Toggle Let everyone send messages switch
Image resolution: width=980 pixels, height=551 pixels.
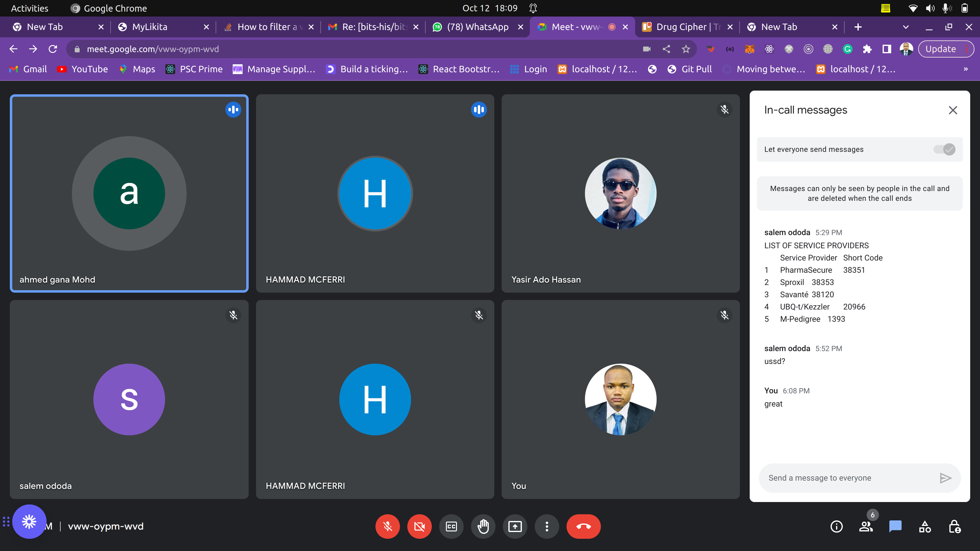click(944, 149)
